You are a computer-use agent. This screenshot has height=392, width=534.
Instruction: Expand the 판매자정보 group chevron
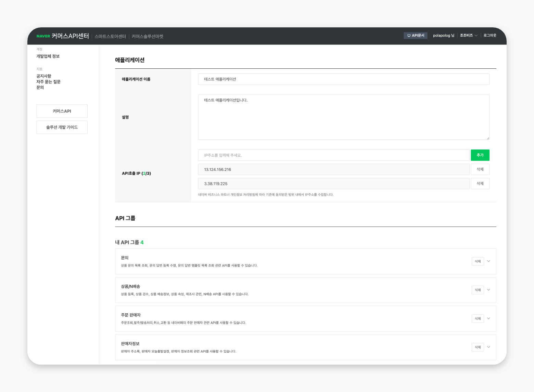click(x=489, y=347)
